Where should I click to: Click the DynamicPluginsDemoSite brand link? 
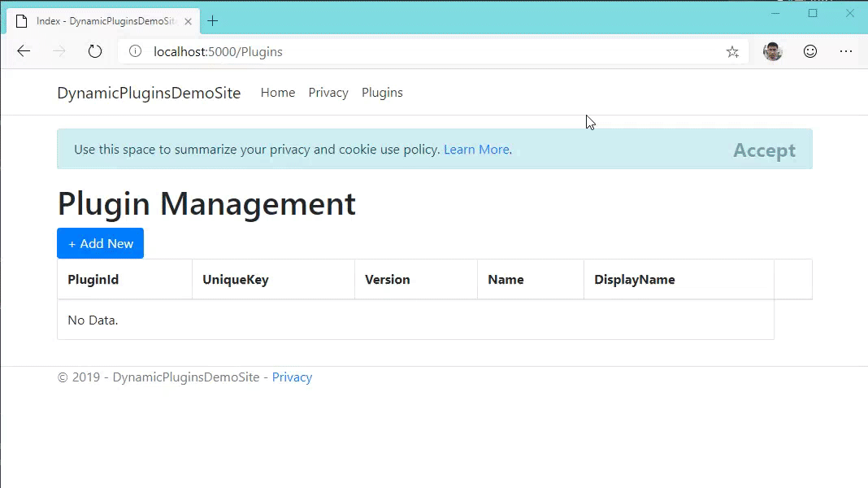pos(149,93)
